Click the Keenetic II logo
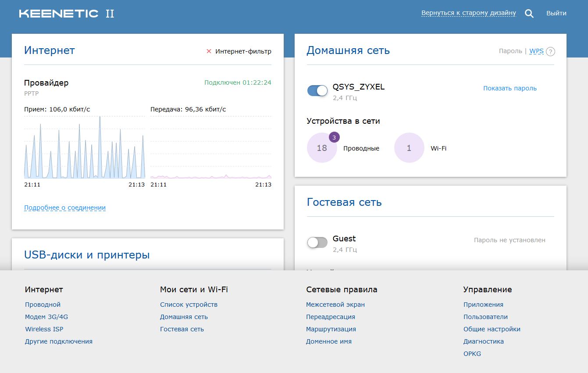The width and height of the screenshot is (588, 373). pyautogui.click(x=67, y=14)
